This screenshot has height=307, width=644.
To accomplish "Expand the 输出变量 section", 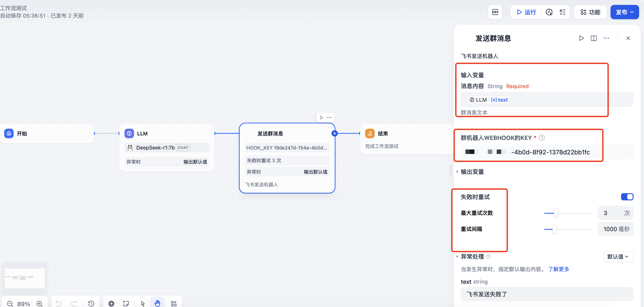I will click(x=472, y=172).
